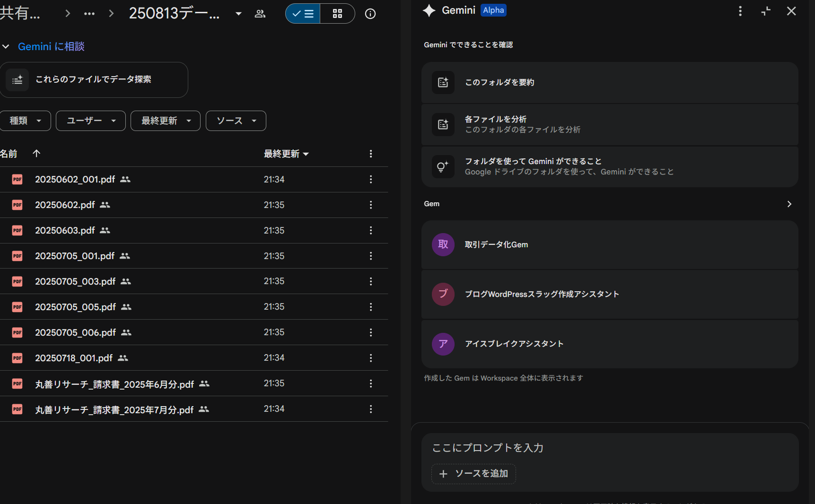Open the ユーザー filter dropdown

coord(91,121)
